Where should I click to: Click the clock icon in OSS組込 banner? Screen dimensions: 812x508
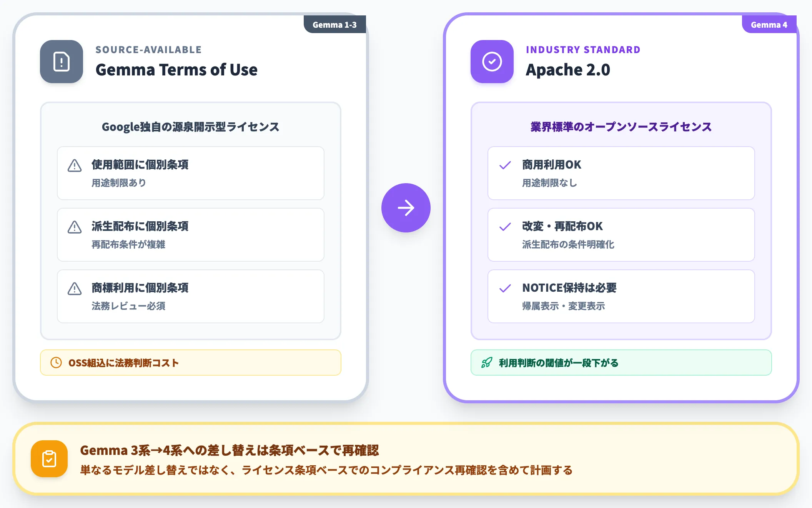click(x=56, y=363)
